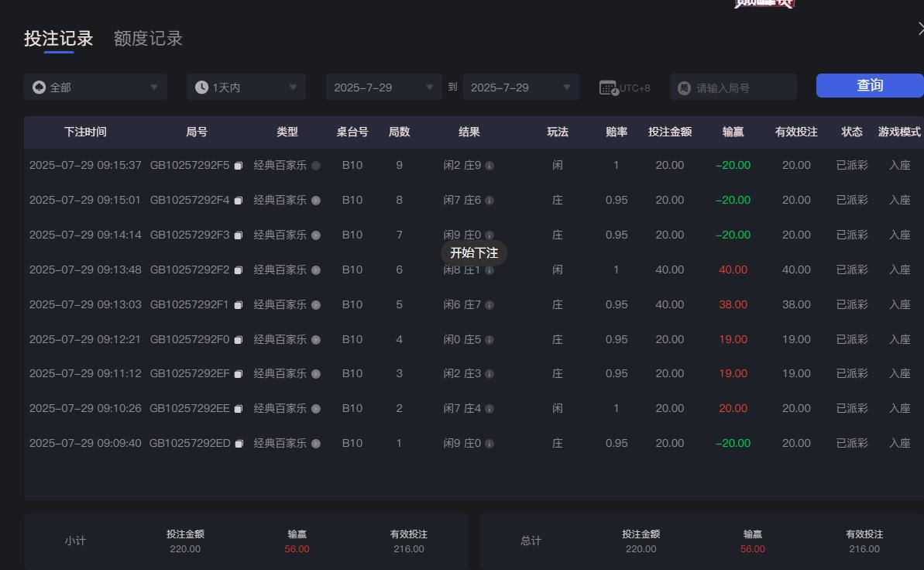The width and height of the screenshot is (924, 570).
Task: Dismiss the 开始下注 notification
Action: pos(475,252)
